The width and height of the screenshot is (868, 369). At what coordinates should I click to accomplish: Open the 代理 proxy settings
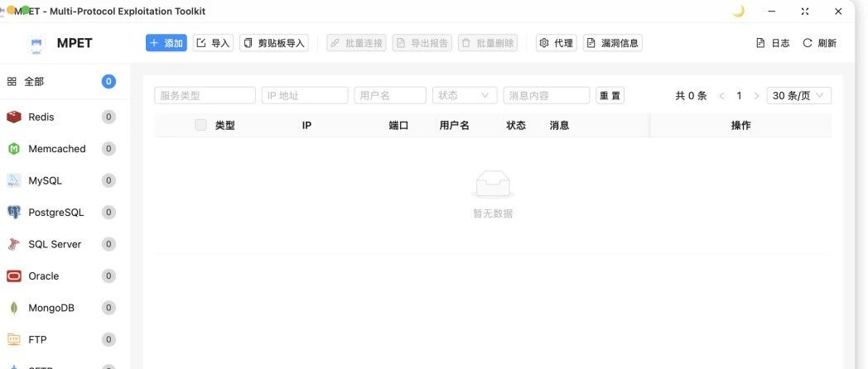point(557,43)
